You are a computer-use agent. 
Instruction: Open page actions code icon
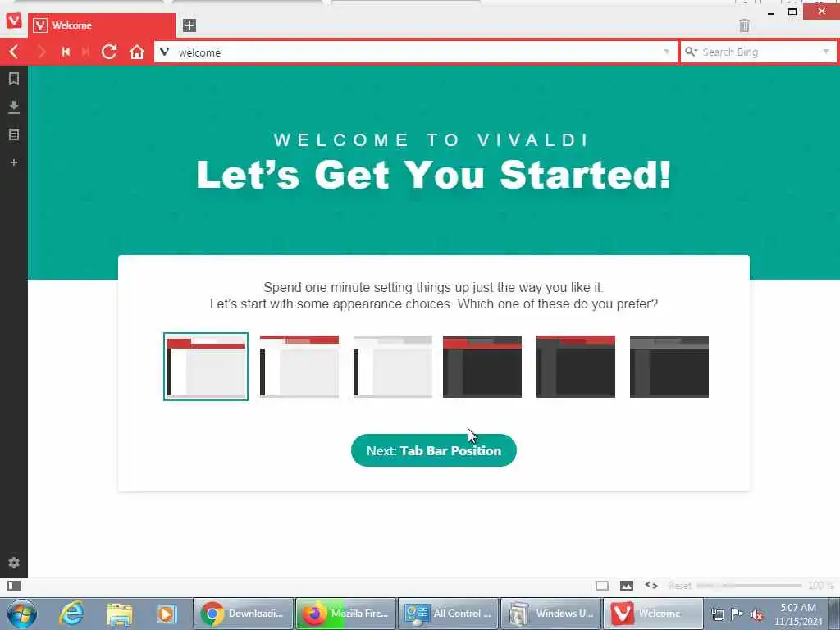click(x=651, y=586)
